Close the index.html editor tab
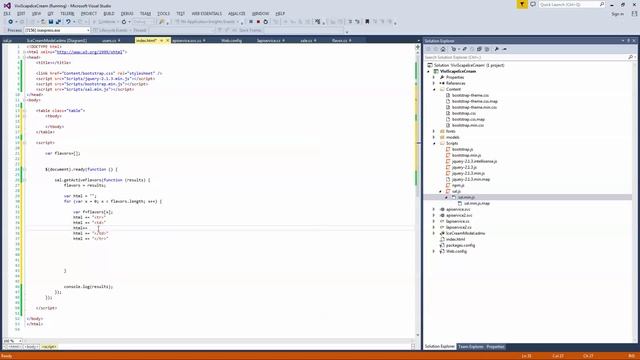Viewport: 640px width, 360px height. (167, 40)
